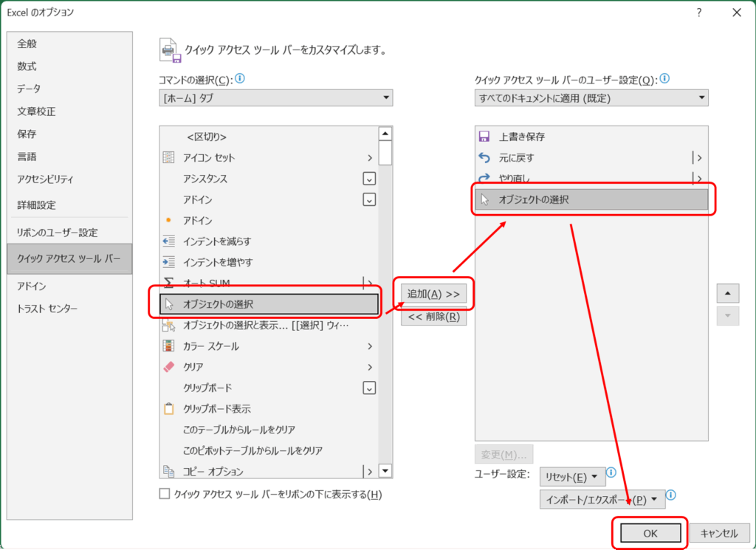
Task: Select the Decrease Indent (インデントを減らす) icon
Action: coord(169,241)
